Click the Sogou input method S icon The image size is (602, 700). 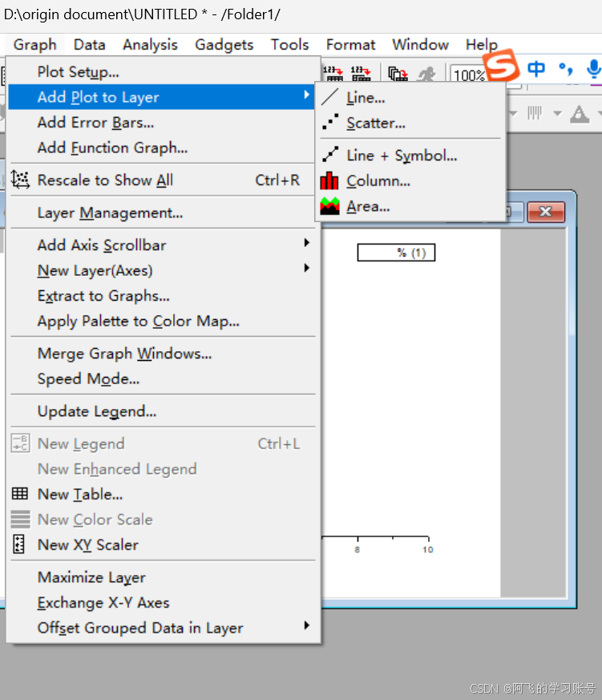(x=502, y=65)
